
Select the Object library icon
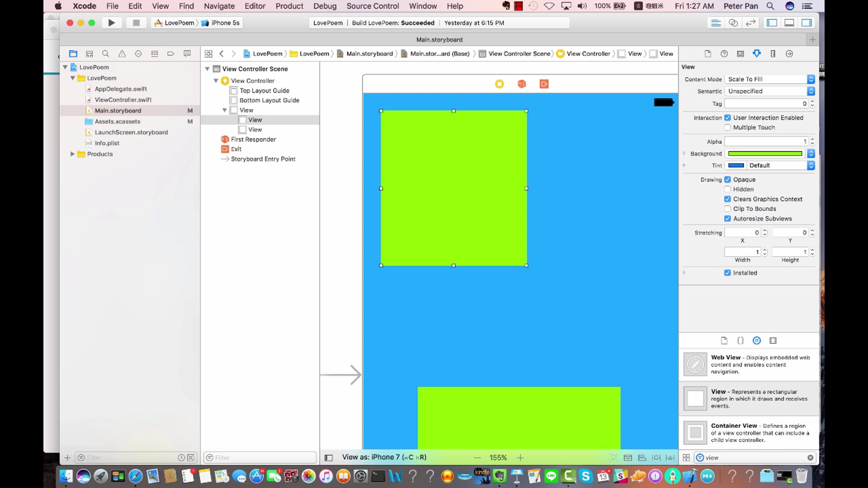[x=756, y=341]
